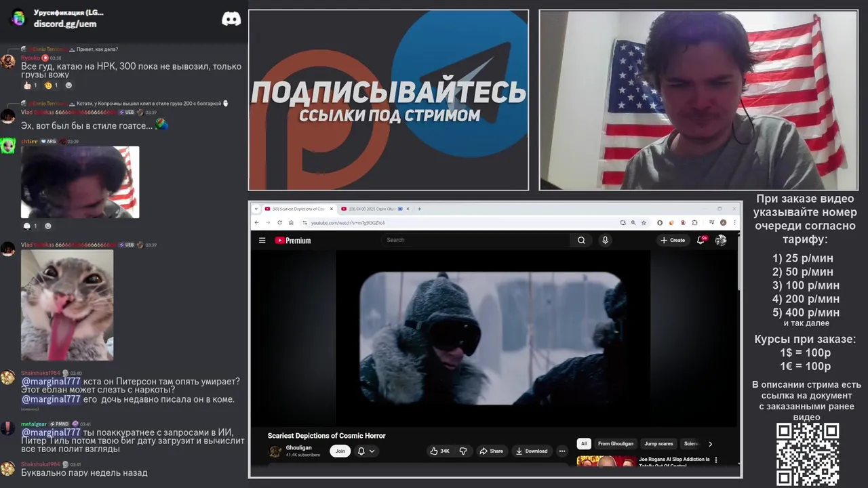The image size is (868, 488).
Task: Close the Scariest Depictions browser tab
Action: (x=332, y=209)
